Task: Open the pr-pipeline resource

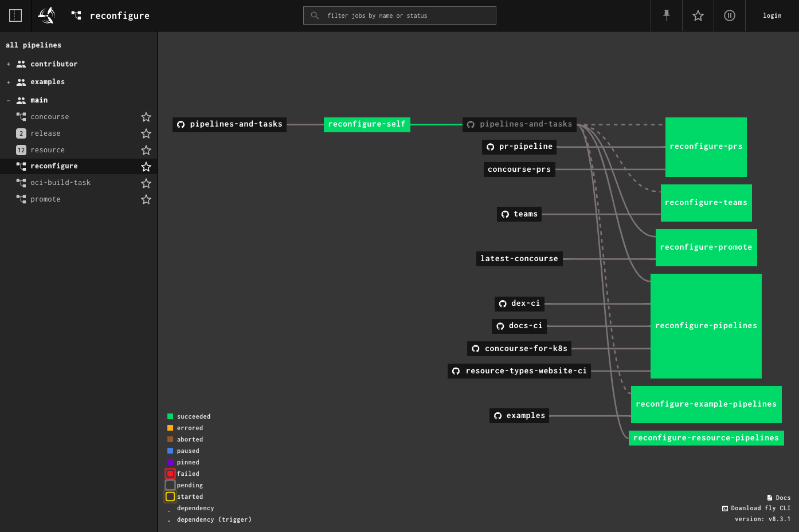Action: coord(519,147)
